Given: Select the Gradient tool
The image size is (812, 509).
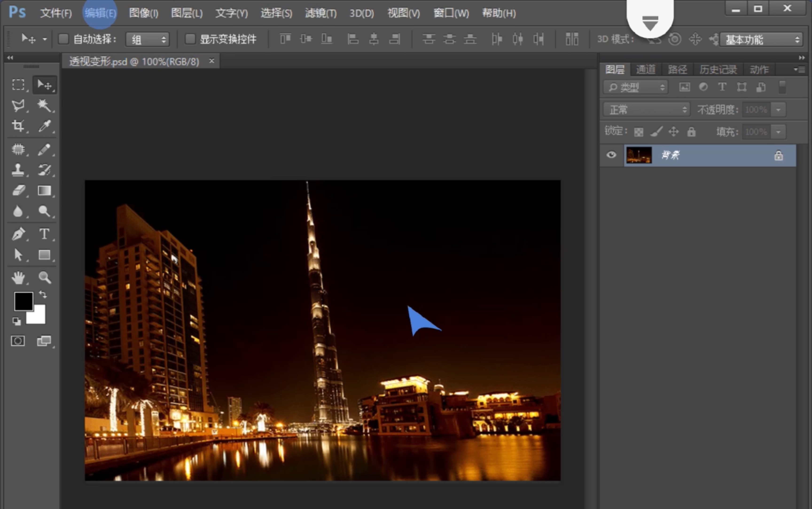Looking at the screenshot, I should coord(44,191).
